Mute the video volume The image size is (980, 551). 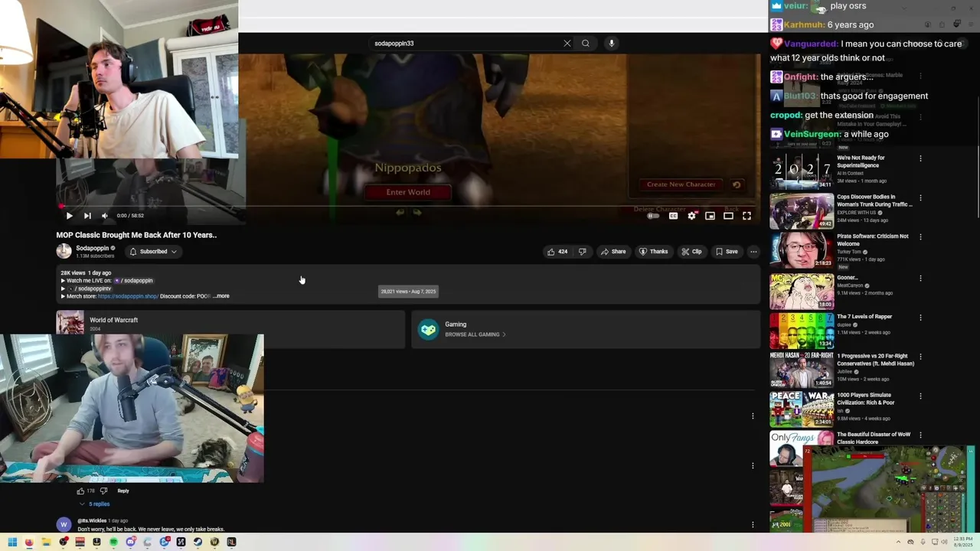[x=105, y=216]
